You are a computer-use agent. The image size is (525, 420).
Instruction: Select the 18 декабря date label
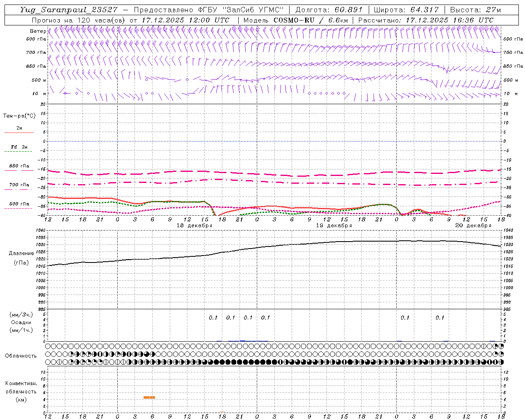tap(194, 226)
